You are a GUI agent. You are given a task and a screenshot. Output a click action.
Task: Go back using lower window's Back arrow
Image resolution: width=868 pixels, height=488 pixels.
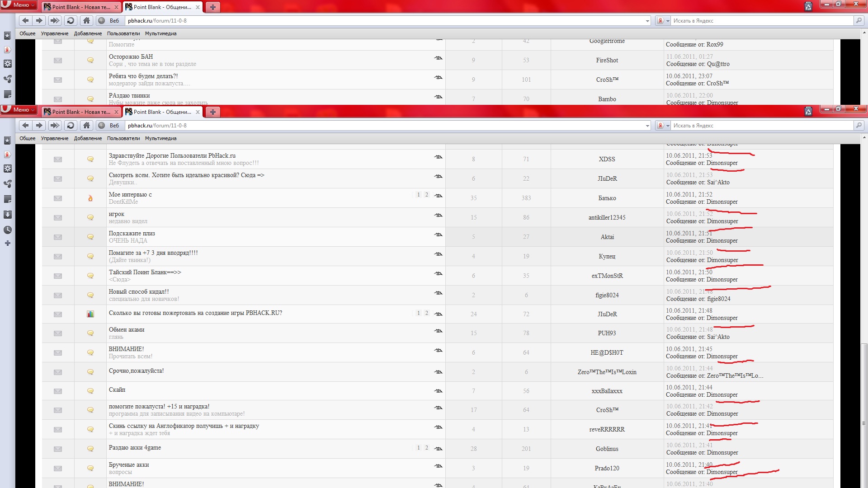[x=25, y=125]
